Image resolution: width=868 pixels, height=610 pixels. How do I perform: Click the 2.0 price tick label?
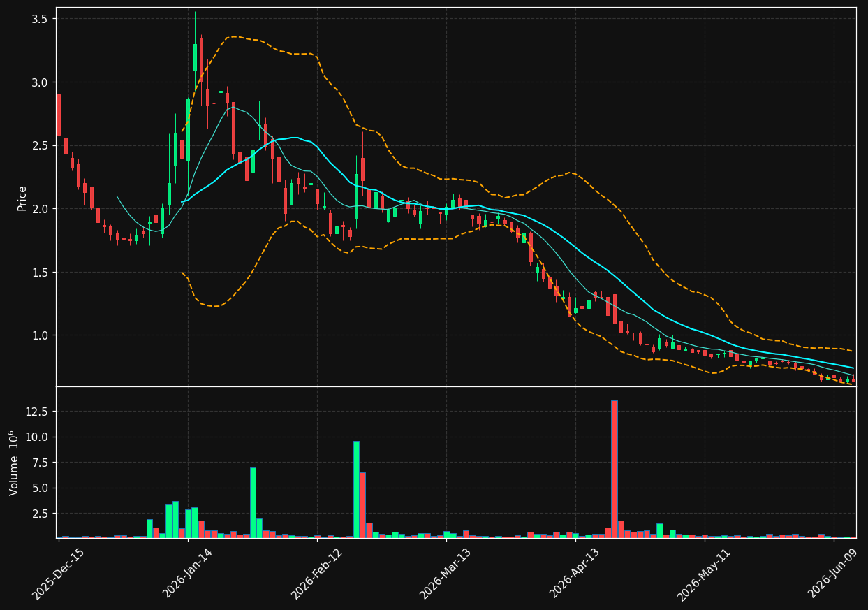click(x=40, y=209)
